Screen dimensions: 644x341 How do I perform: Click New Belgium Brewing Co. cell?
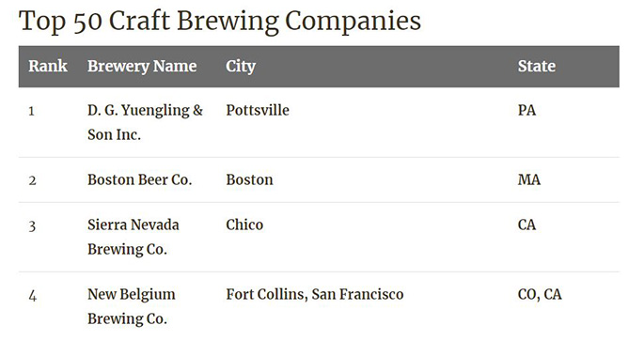[132, 306]
